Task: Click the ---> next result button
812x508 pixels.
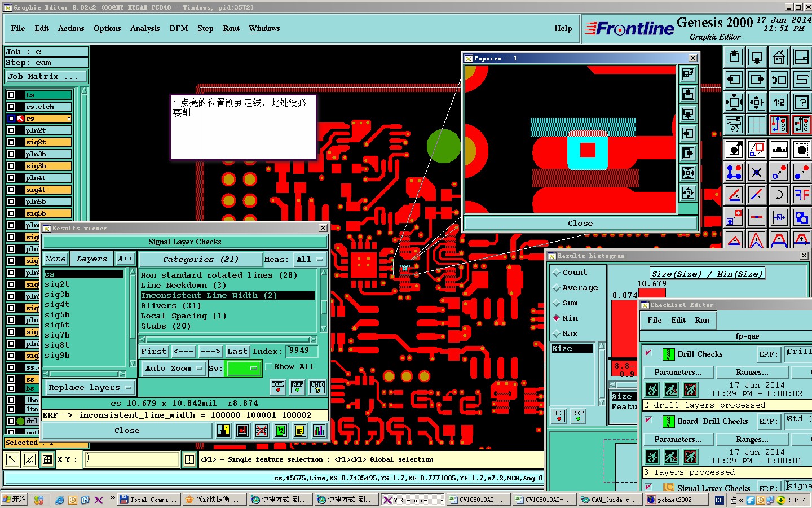Action: pos(211,351)
